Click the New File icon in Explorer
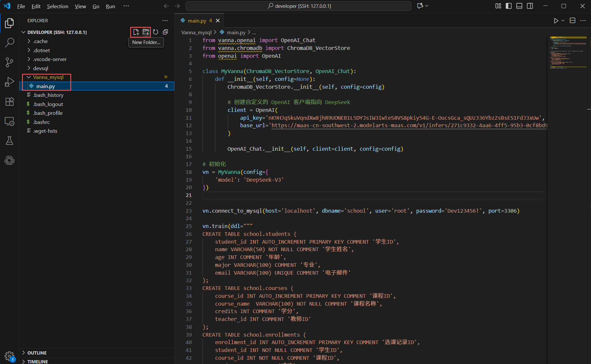Viewport: 591px width, 364px height. [x=136, y=32]
